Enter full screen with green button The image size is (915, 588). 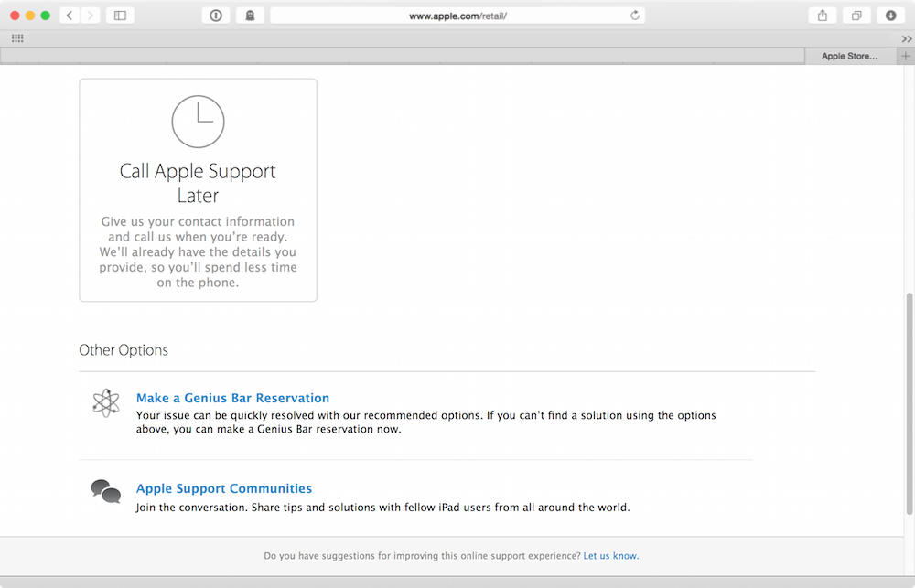[46, 16]
